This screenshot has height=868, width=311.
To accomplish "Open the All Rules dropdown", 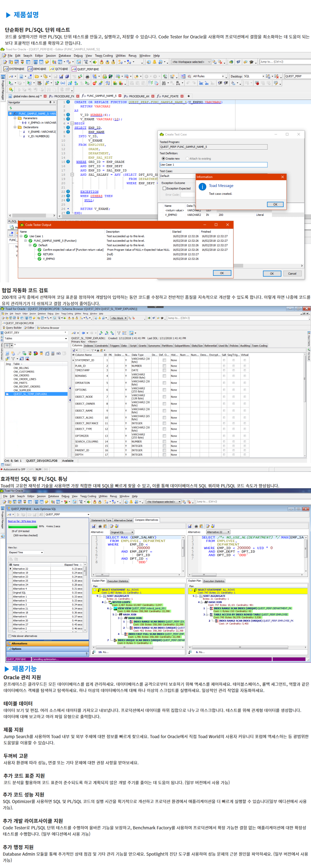I will pos(223,77).
